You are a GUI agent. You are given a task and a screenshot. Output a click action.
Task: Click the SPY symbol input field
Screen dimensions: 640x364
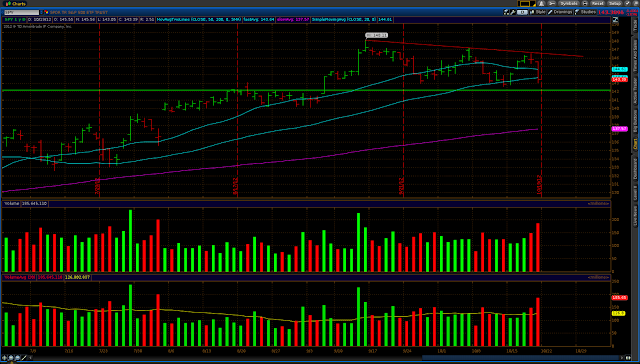click(22, 12)
